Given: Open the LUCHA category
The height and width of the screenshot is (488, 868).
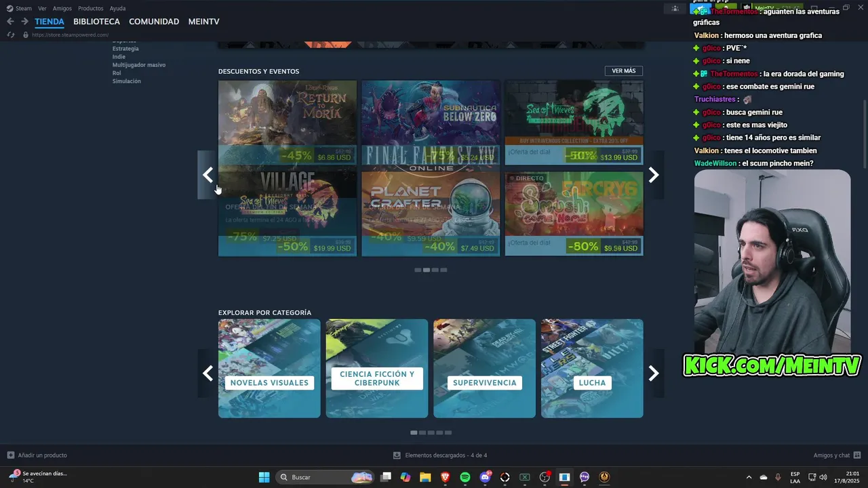Looking at the screenshot, I should 592,369.
